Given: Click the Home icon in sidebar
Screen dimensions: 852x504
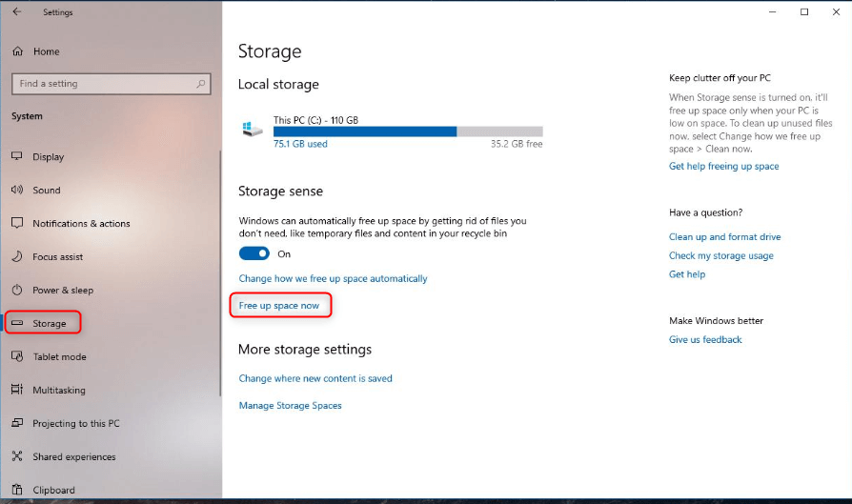Looking at the screenshot, I should [16, 51].
